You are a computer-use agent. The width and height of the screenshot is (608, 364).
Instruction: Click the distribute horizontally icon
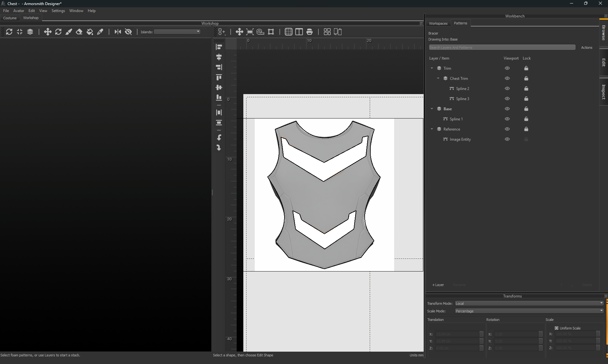point(219,112)
